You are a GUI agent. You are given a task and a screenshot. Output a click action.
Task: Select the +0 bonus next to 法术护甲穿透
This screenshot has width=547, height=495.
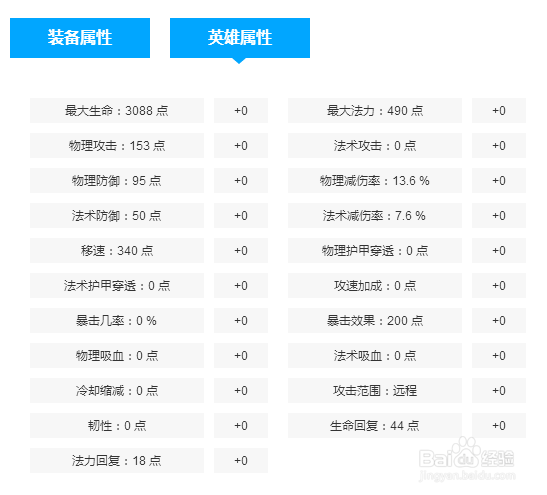(x=241, y=286)
